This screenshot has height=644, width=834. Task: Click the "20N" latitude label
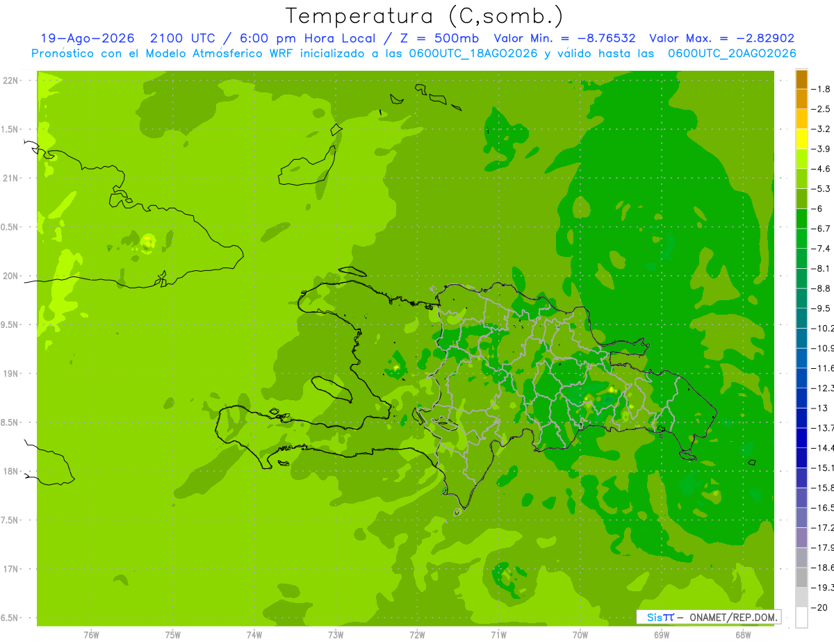(x=10, y=276)
